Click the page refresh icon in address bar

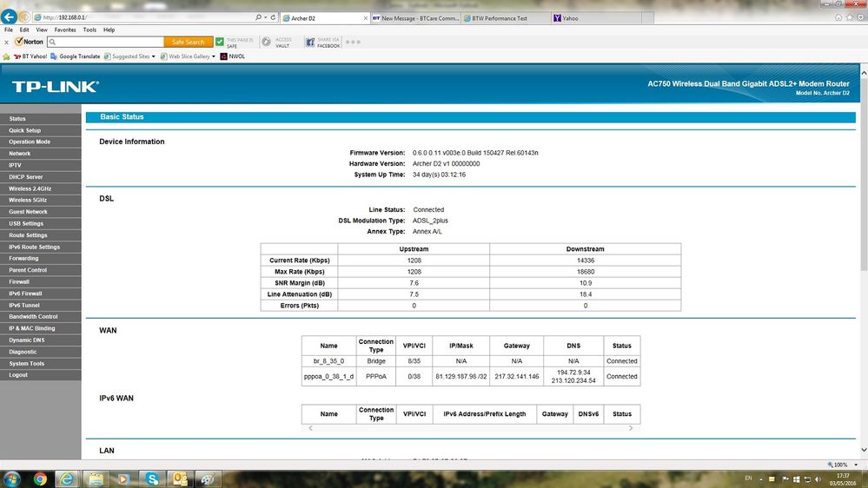click(x=273, y=17)
